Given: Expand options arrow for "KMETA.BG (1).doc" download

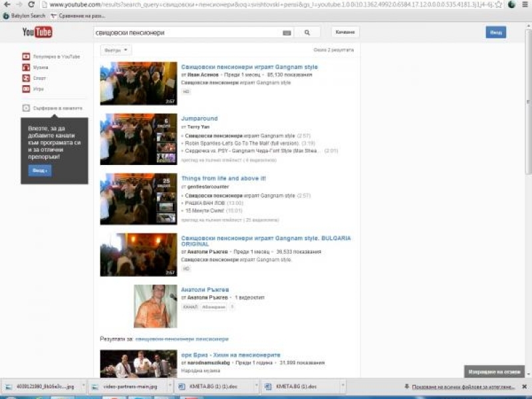Looking at the screenshot, I should tap(342, 386).
